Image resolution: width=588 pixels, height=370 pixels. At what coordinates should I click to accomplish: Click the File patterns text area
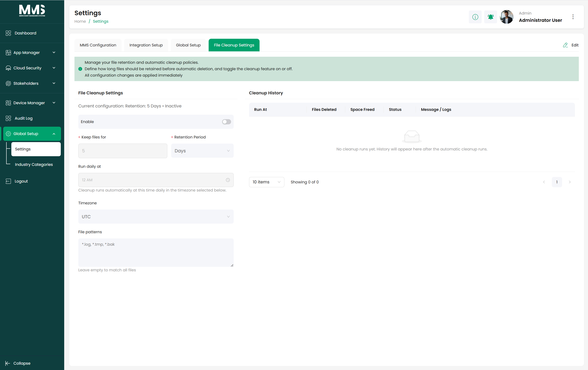[x=156, y=252]
